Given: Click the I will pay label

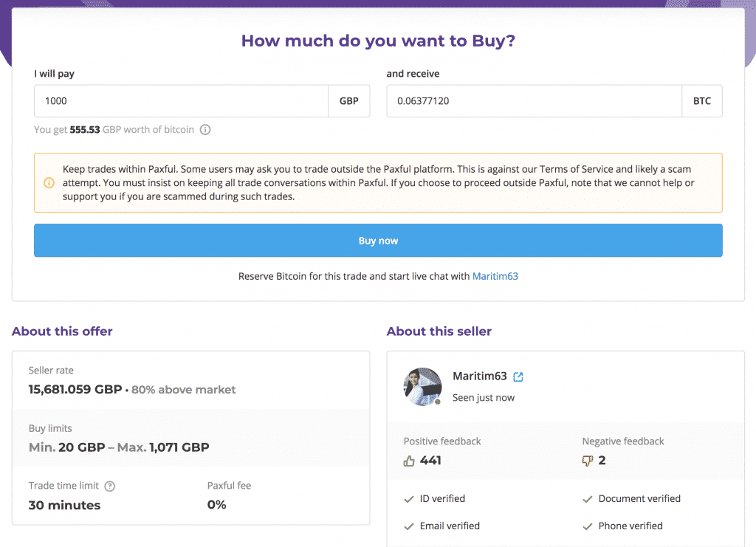Looking at the screenshot, I should (x=54, y=74).
